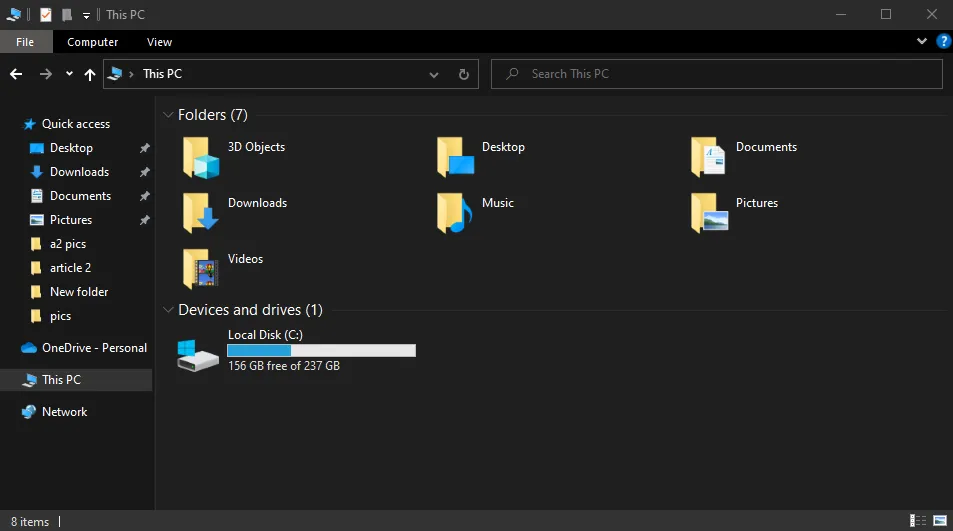Screen dimensions: 953x531
Task: Open the View ribbon tab
Action: click(x=159, y=42)
